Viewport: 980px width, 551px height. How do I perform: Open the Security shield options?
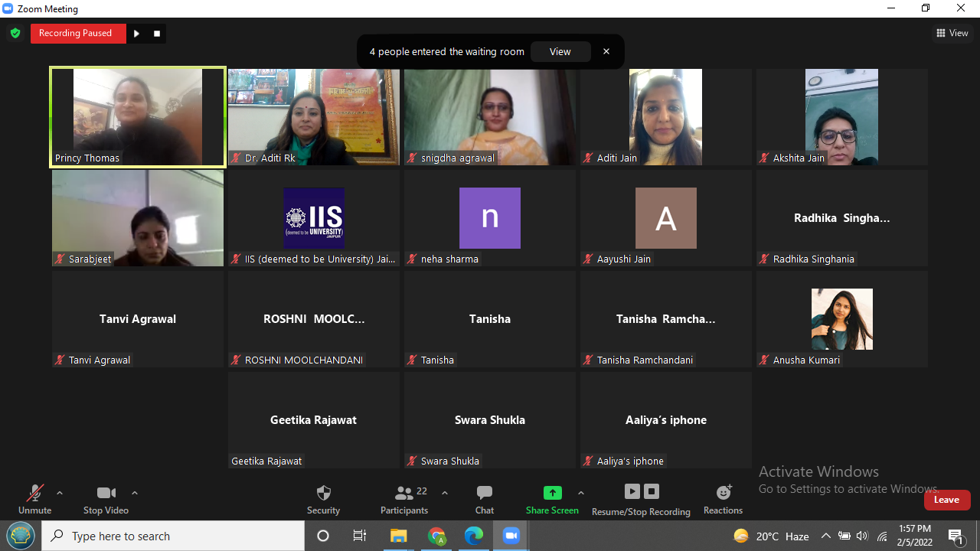click(323, 499)
